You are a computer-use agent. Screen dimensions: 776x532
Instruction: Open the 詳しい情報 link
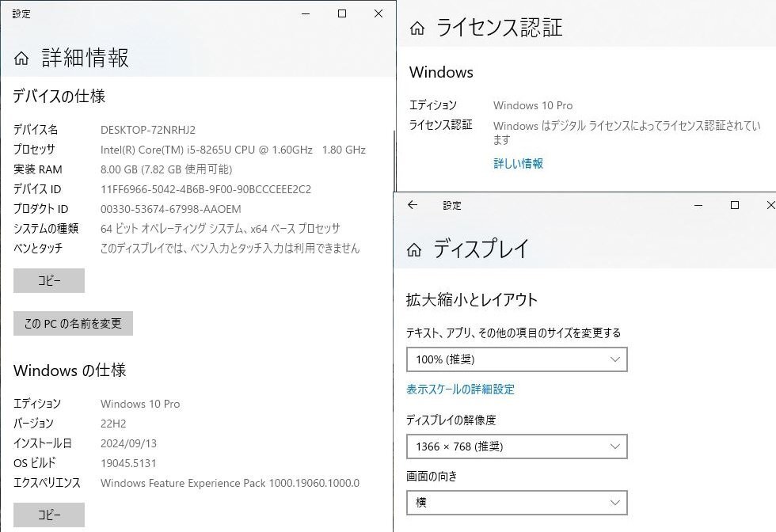(x=518, y=163)
